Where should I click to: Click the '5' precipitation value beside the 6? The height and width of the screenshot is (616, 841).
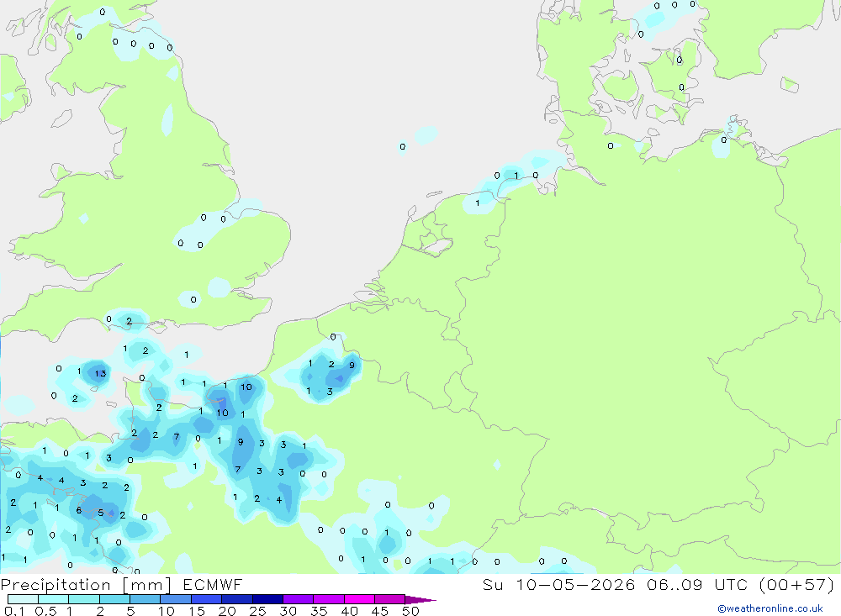101,513
